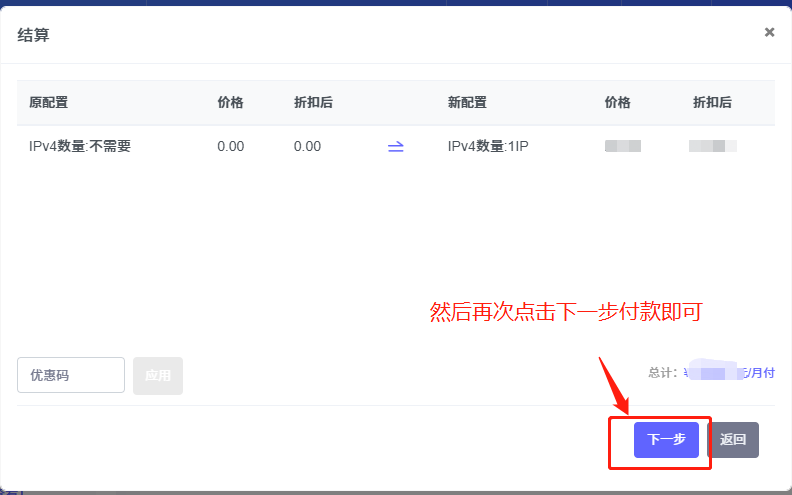Click the blurred new config price value
The height and width of the screenshot is (495, 792).
(x=623, y=147)
